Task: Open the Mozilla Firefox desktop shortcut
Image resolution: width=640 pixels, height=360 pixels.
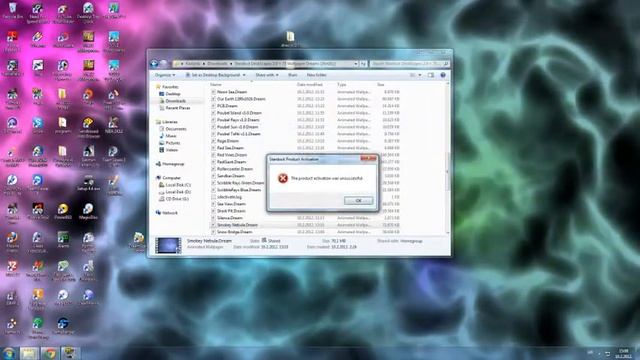Action: point(12,241)
